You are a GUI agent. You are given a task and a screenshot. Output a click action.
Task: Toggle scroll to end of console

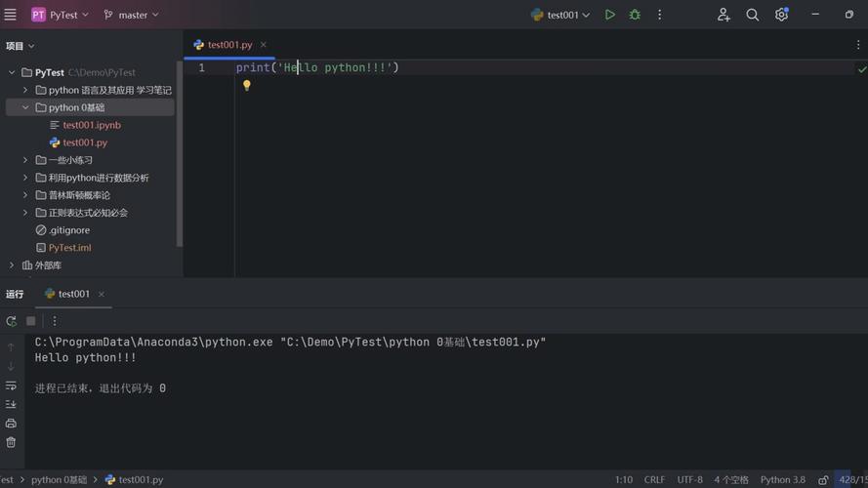11,404
